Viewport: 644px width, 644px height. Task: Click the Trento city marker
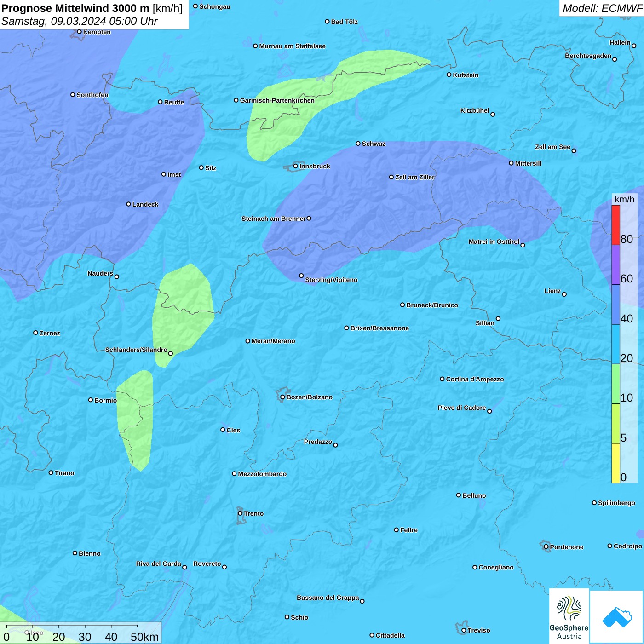(240, 513)
